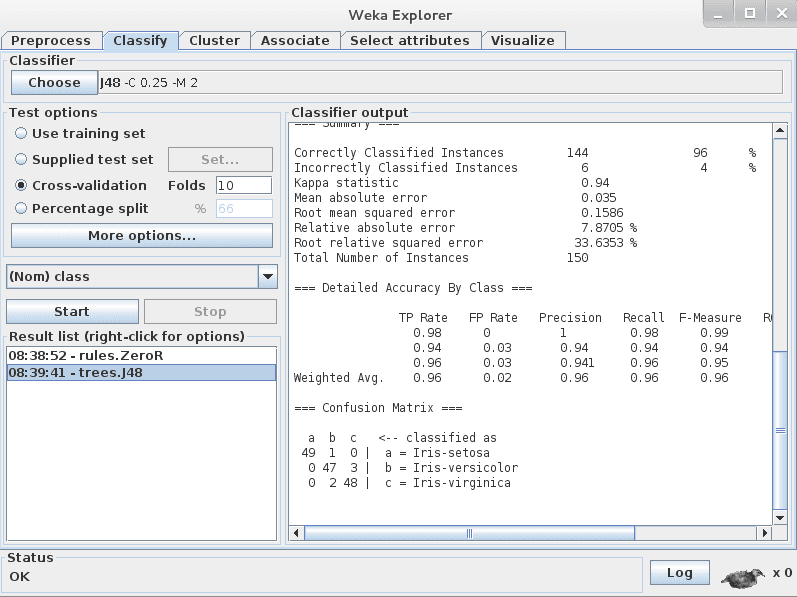Select the 08:39:41 - trees.J48 result
This screenshot has width=797, height=597.
click(141, 372)
